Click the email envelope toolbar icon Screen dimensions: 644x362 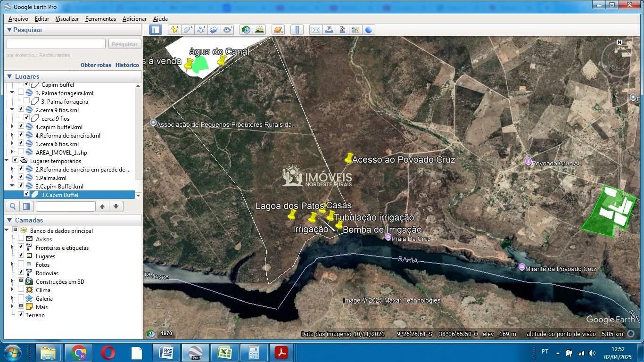pos(315,30)
